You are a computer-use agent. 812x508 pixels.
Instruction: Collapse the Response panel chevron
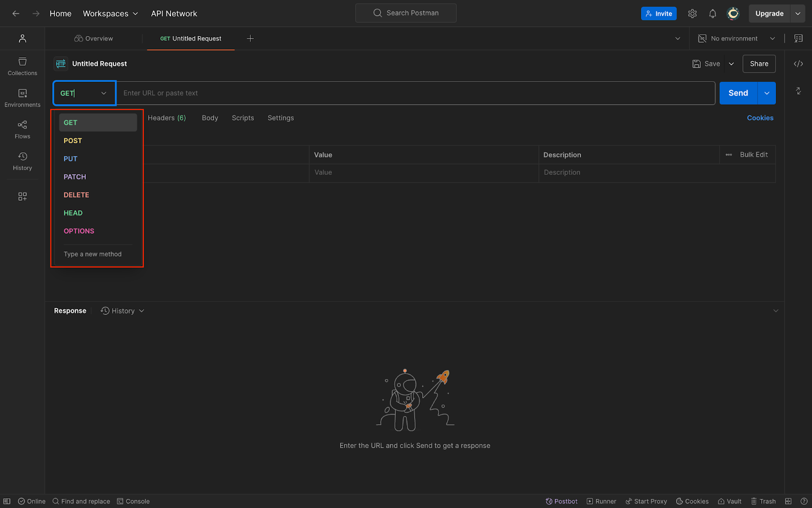[x=775, y=311]
